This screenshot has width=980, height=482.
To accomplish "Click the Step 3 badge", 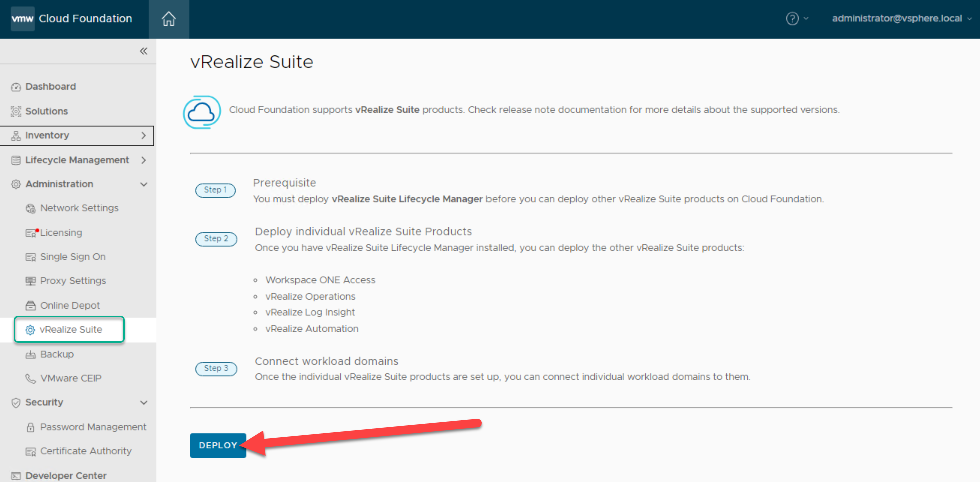I will point(216,368).
